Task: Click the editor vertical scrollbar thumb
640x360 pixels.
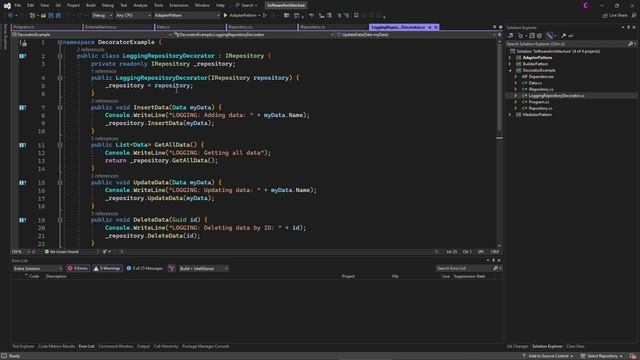Action: tap(500, 86)
